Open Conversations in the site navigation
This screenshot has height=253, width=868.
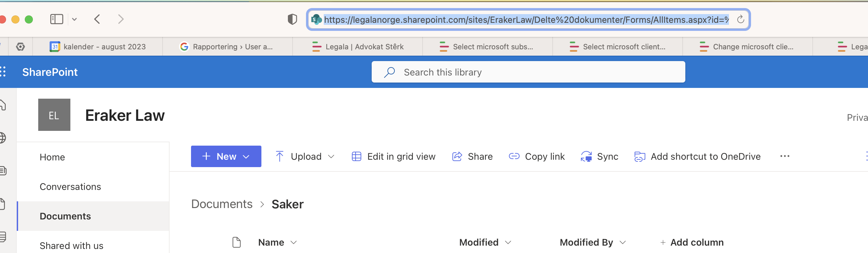[x=70, y=187]
